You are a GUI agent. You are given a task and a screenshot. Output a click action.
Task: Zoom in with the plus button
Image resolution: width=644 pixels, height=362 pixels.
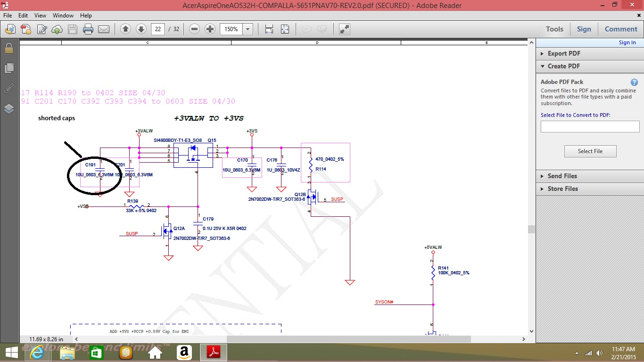coord(210,29)
